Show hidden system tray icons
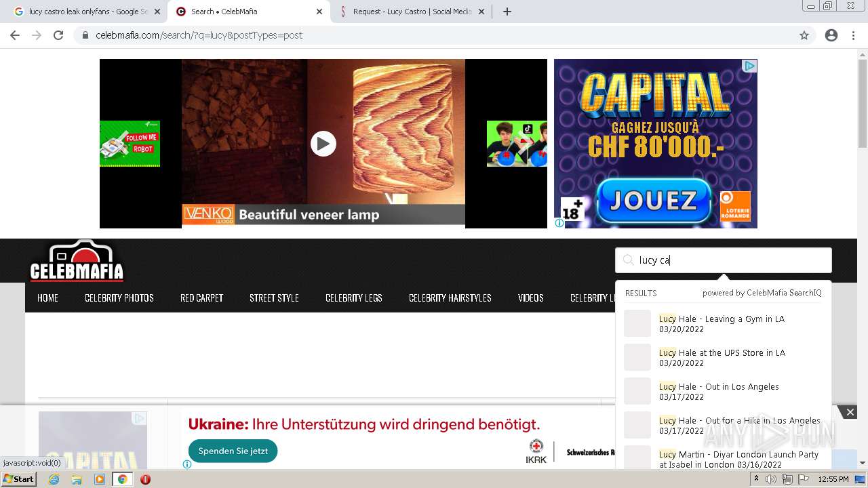868x488 pixels. 756,479
